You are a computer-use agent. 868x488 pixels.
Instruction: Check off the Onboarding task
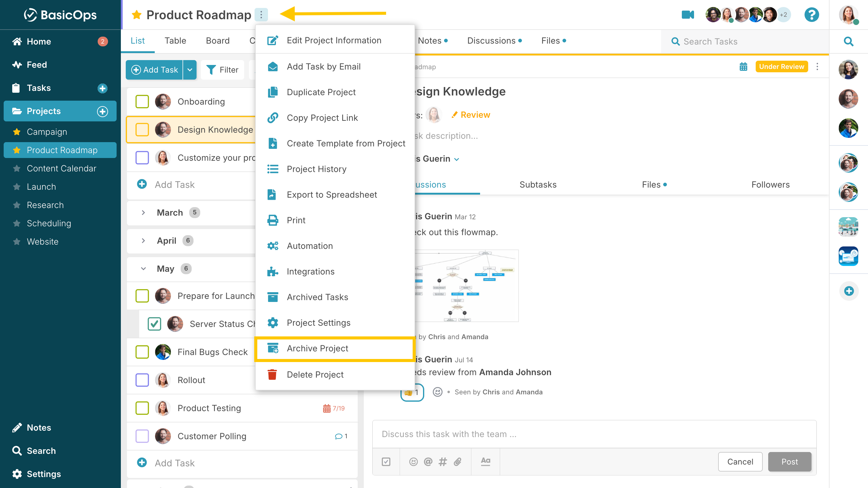click(142, 101)
